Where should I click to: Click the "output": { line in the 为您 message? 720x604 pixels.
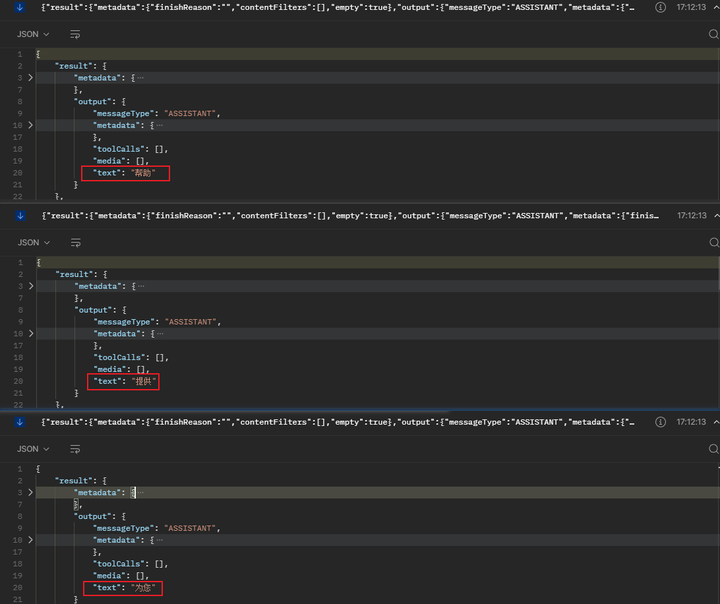click(x=100, y=516)
